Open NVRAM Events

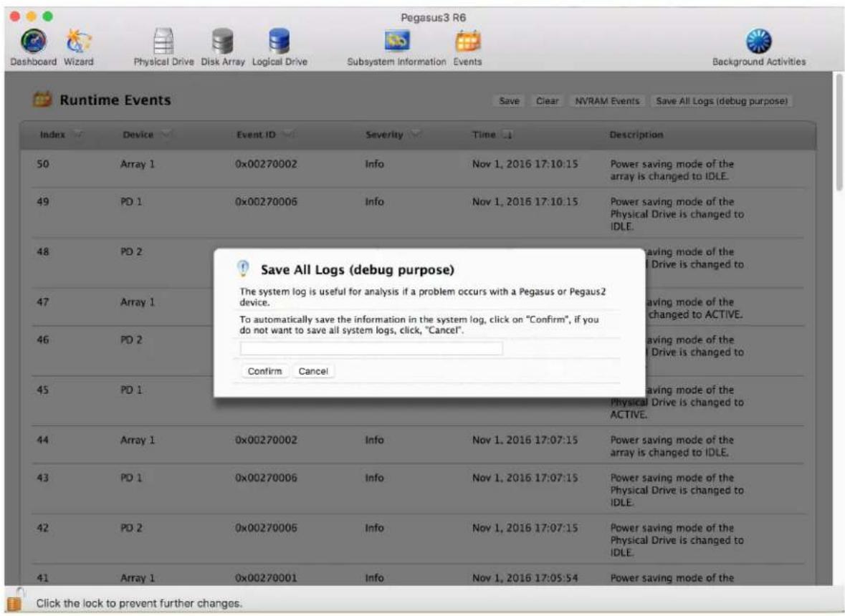point(607,101)
